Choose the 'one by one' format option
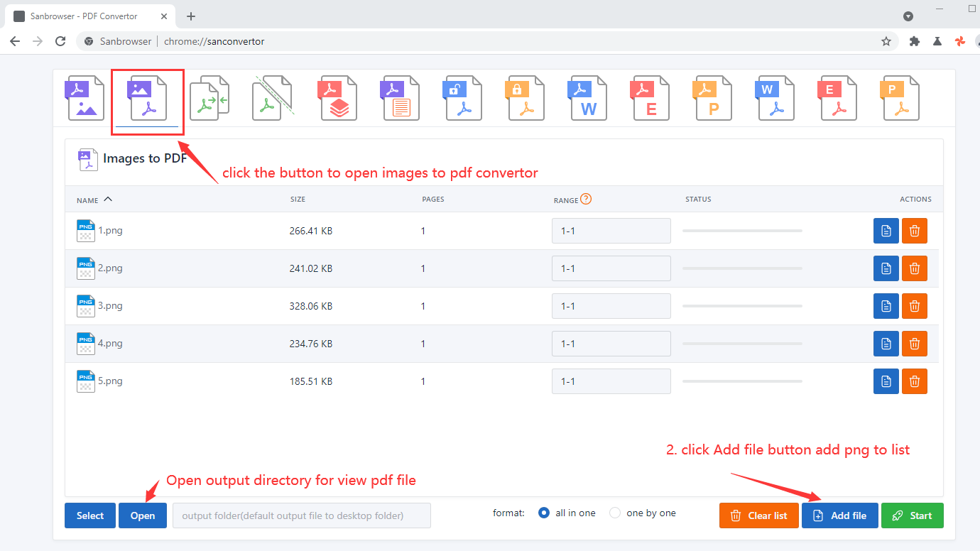 click(x=614, y=512)
